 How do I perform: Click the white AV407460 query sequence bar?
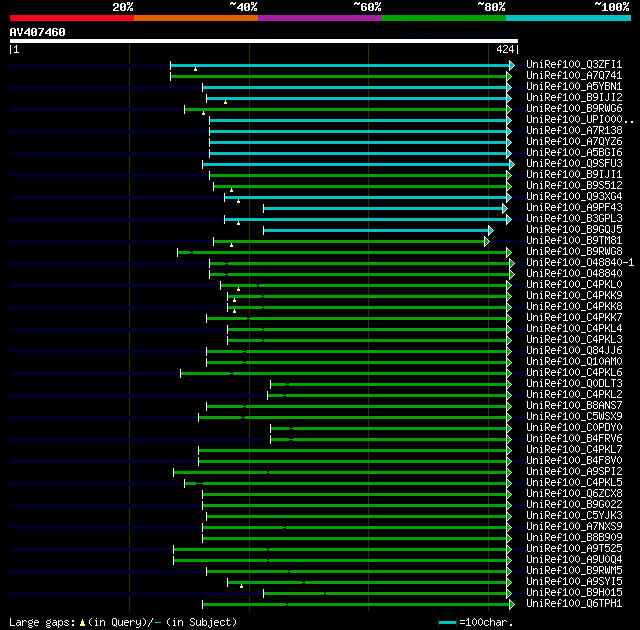264,41
